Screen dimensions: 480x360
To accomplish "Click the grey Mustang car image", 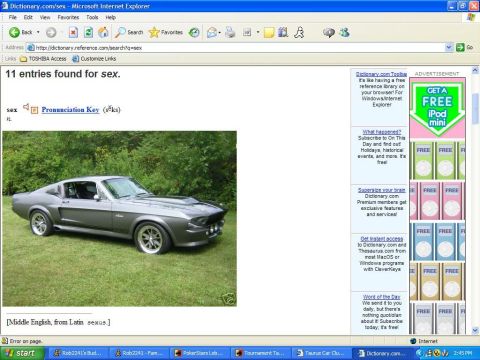I will [120, 219].
